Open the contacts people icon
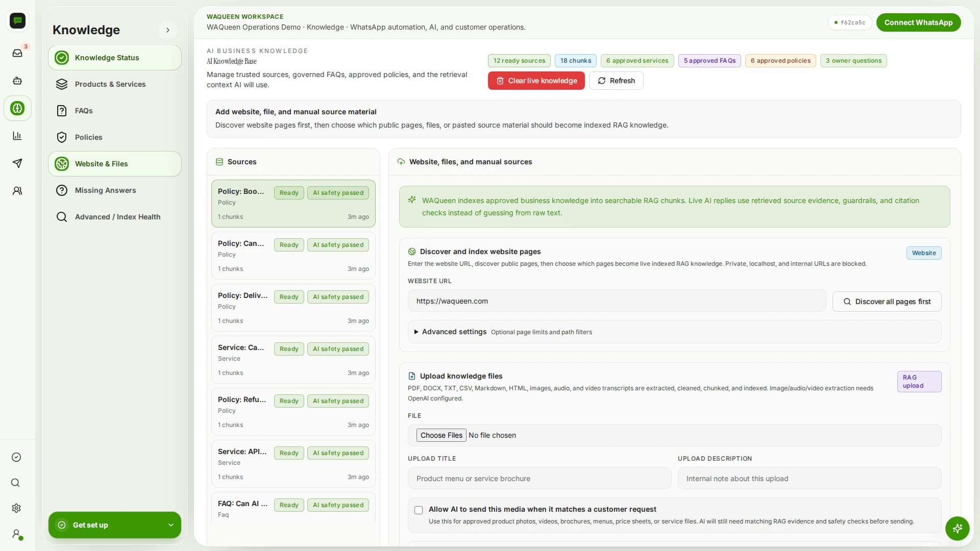The image size is (980, 551). (x=17, y=191)
